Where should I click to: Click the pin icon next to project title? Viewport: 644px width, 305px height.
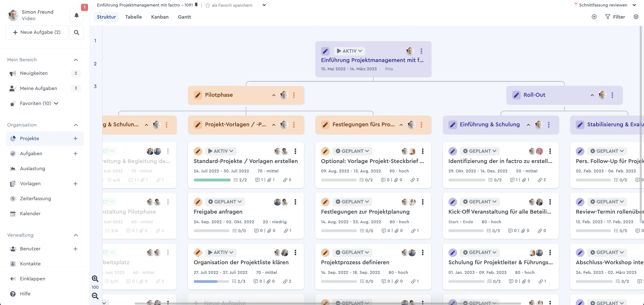(196, 5)
